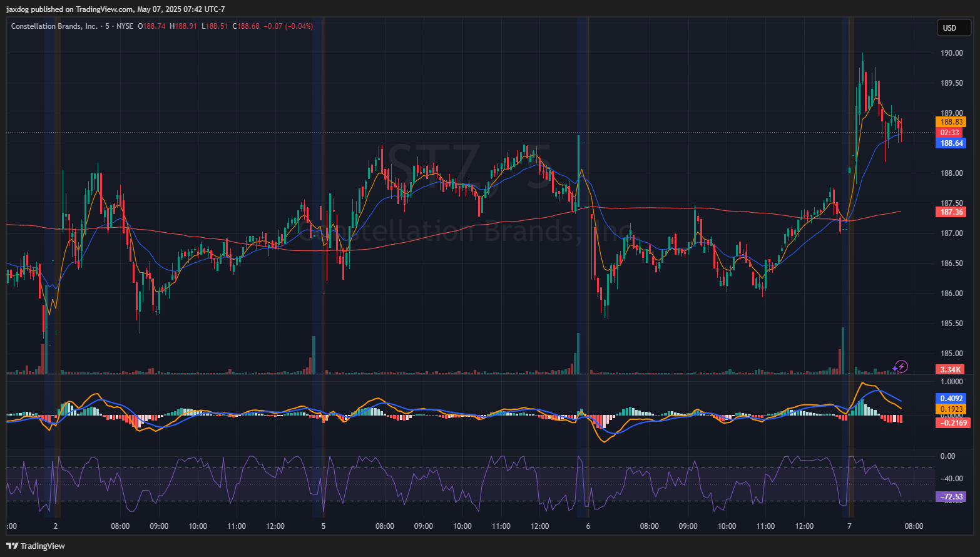980x557 pixels.
Task: Click the 190.00 price axis label
Action: click(952, 53)
